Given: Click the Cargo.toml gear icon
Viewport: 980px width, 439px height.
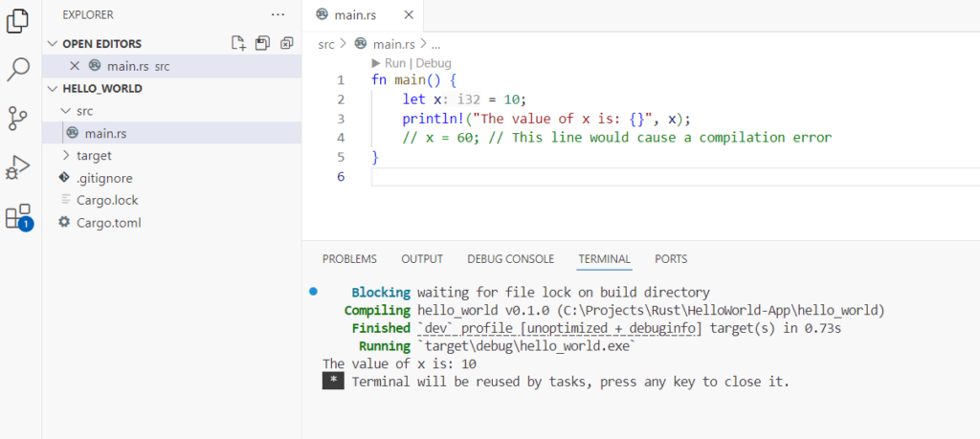Looking at the screenshot, I should [x=64, y=222].
